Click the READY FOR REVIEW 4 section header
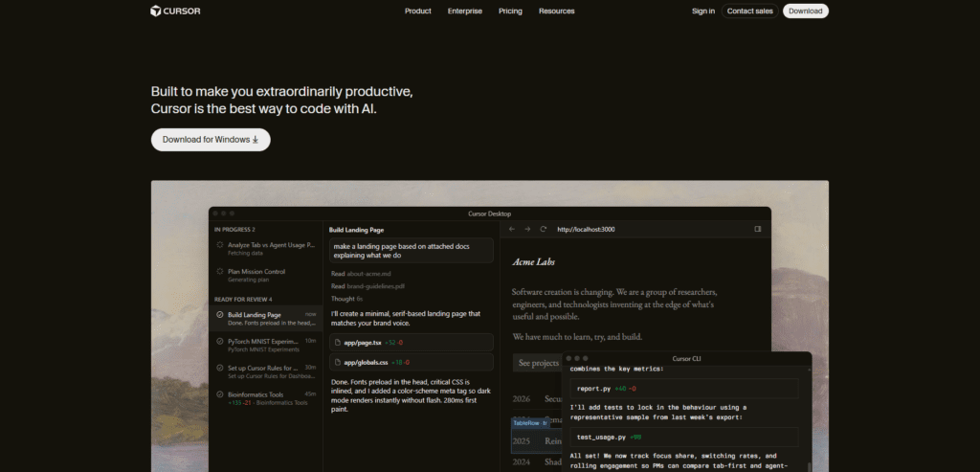Viewport: 980px width, 472px height. point(243,300)
